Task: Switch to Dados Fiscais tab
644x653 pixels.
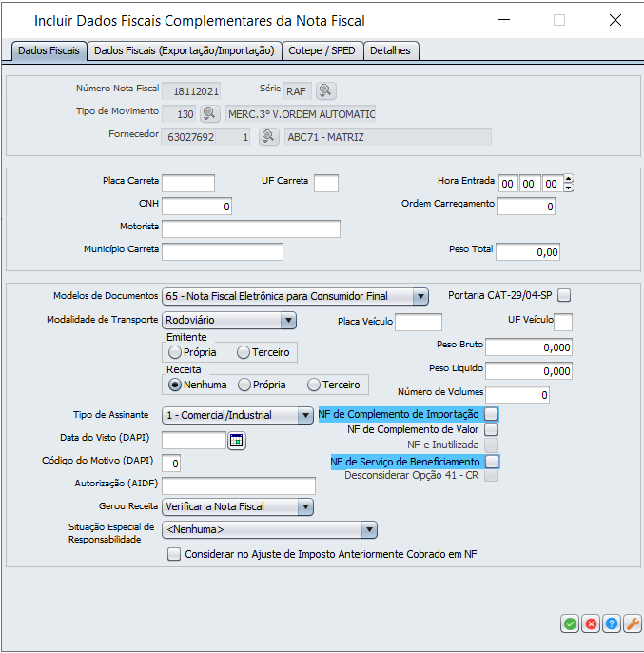Action: point(49,50)
